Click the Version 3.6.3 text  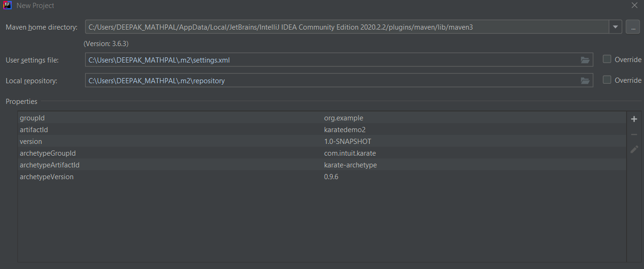(106, 43)
